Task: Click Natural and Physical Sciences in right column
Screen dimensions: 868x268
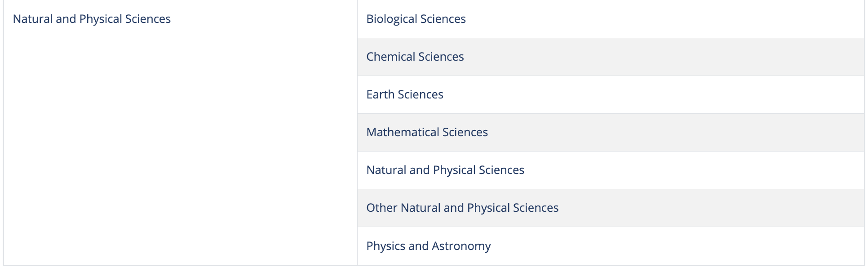Action: (x=445, y=170)
